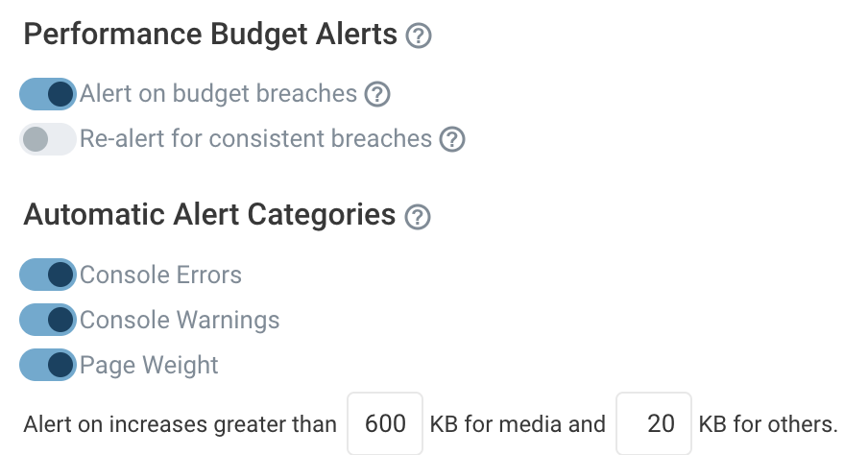
Task: Open help icon beside Automatic Alert Categories
Action: click(x=418, y=216)
